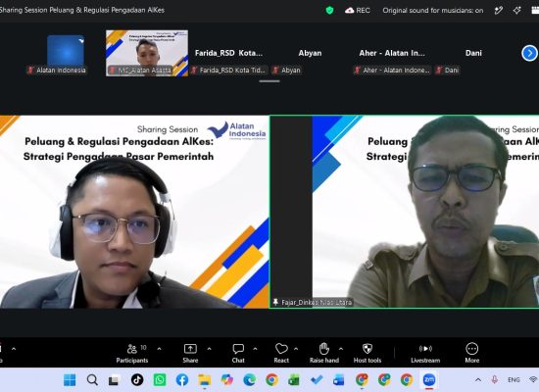Viewport: 539px width, 392px height.
Task: Open Windows taskbar Search
Action: [92, 380]
